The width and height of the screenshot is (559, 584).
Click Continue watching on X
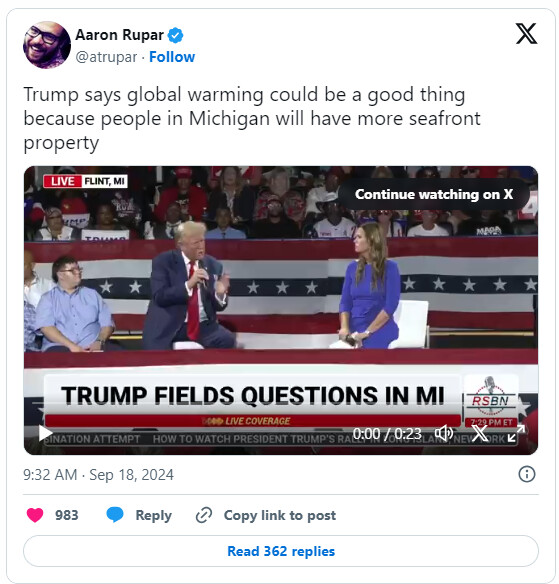434,194
